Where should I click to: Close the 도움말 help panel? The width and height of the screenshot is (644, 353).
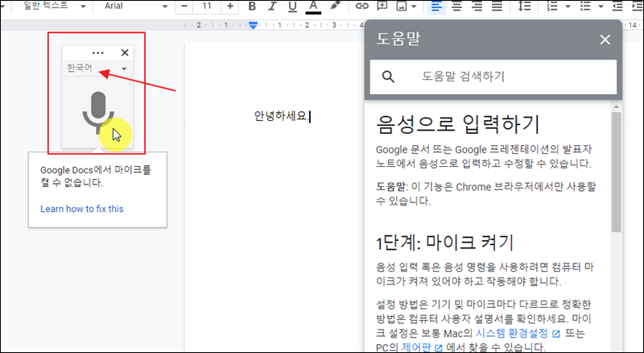605,40
